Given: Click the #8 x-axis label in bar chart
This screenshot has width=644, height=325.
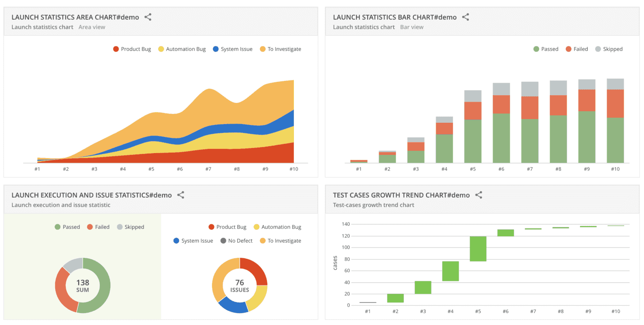Looking at the screenshot, I should tap(558, 169).
